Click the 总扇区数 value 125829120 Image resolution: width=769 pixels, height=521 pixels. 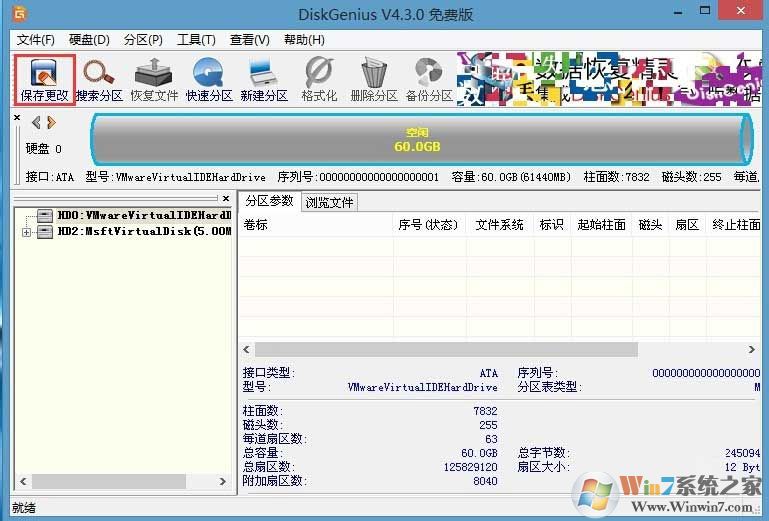pos(470,467)
